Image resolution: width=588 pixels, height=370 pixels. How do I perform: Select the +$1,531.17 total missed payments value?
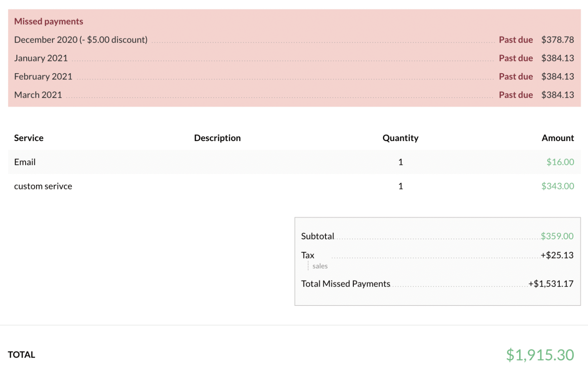coord(551,284)
